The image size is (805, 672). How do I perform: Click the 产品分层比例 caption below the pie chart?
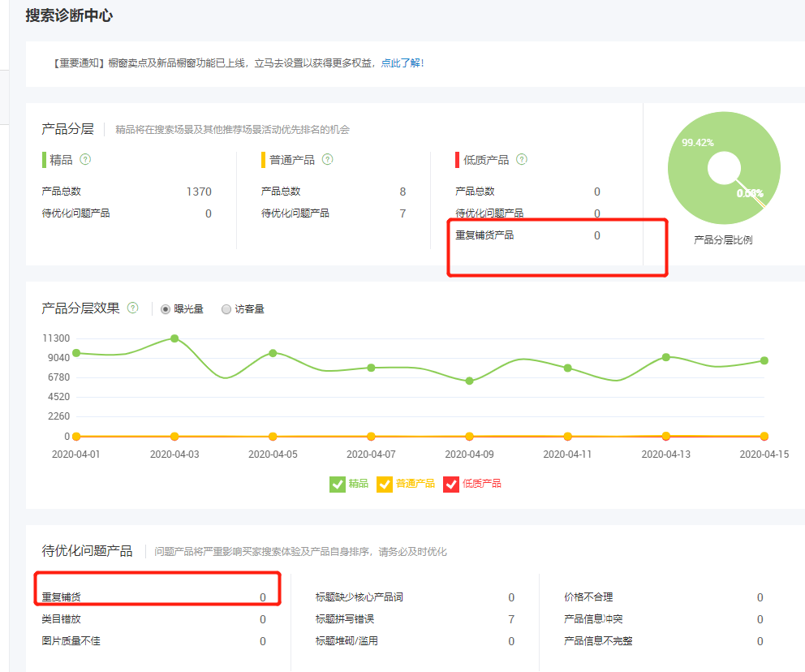coord(723,239)
